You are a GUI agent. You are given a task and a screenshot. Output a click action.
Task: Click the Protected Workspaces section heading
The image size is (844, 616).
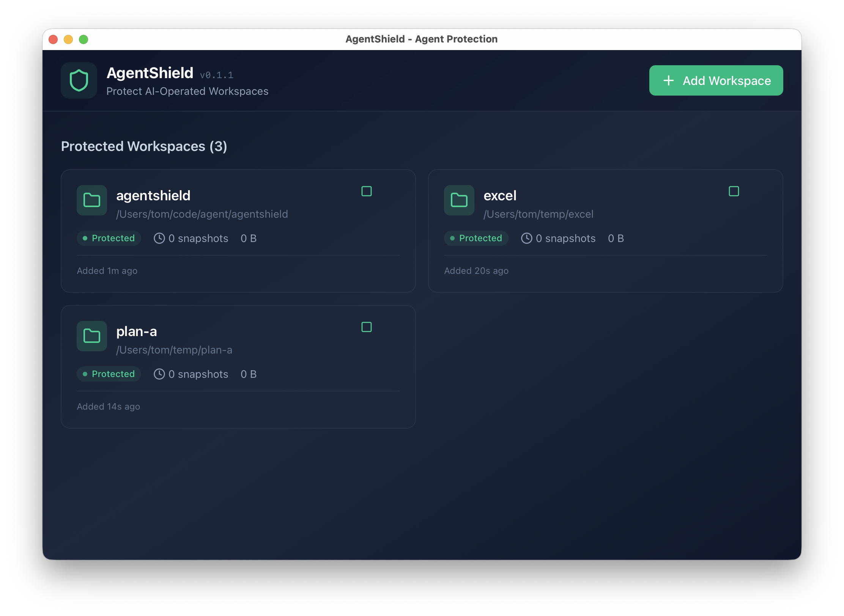(144, 146)
